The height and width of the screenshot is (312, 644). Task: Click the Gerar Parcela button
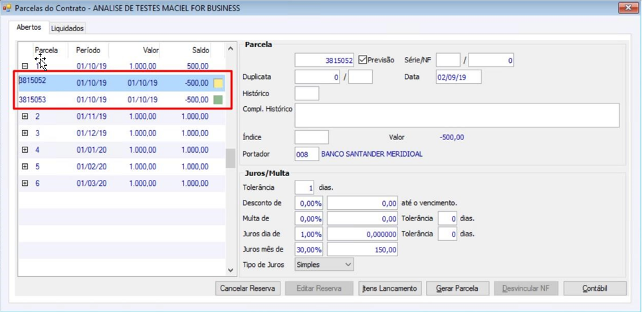457,288
